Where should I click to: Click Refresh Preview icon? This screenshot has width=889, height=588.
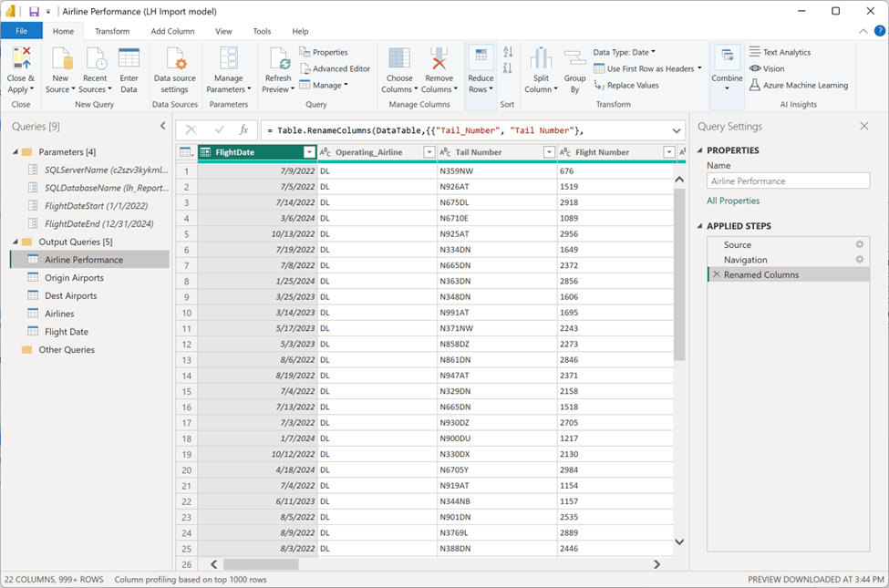[x=278, y=58]
